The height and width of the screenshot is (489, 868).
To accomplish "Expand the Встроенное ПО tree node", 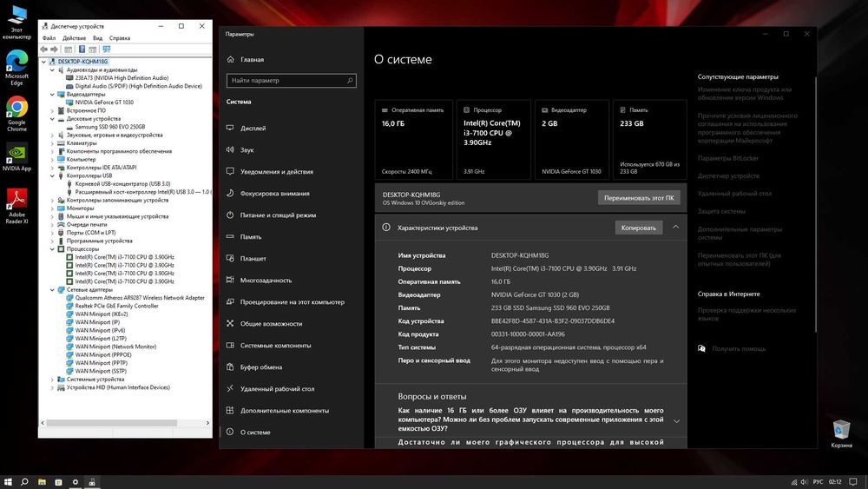I will (53, 110).
